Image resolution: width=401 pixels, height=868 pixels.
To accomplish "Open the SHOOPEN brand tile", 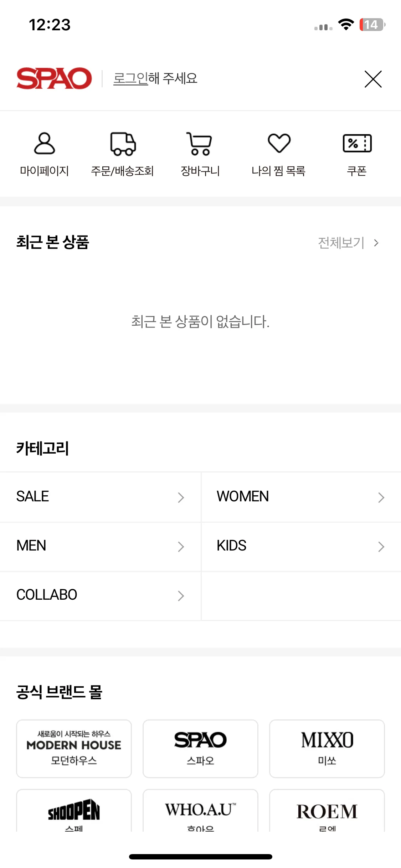I will pyautogui.click(x=74, y=811).
